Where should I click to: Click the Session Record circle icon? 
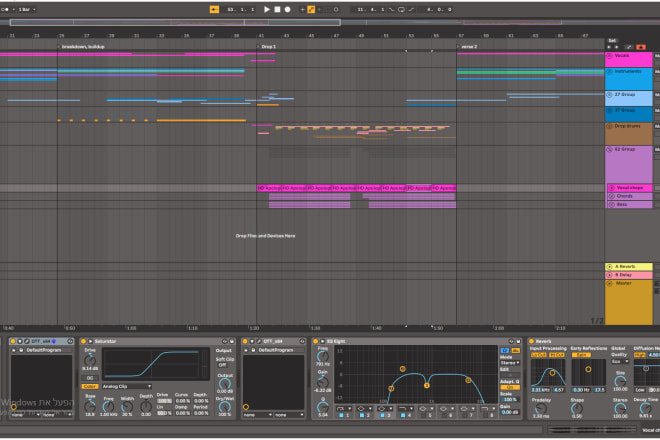(336, 9)
